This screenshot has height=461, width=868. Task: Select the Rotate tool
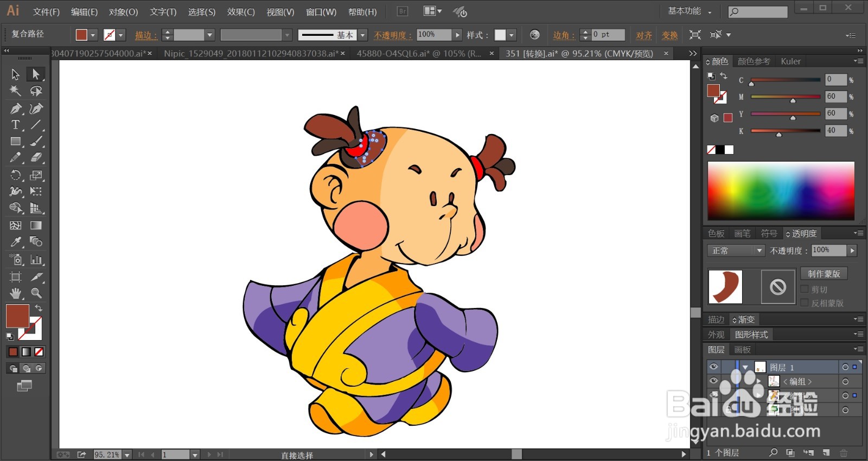point(15,175)
